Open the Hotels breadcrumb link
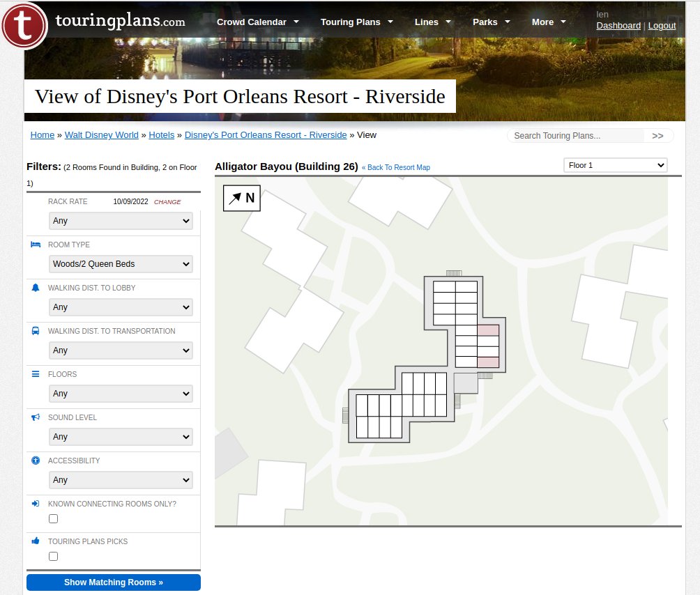The width and height of the screenshot is (700, 595). [x=162, y=134]
